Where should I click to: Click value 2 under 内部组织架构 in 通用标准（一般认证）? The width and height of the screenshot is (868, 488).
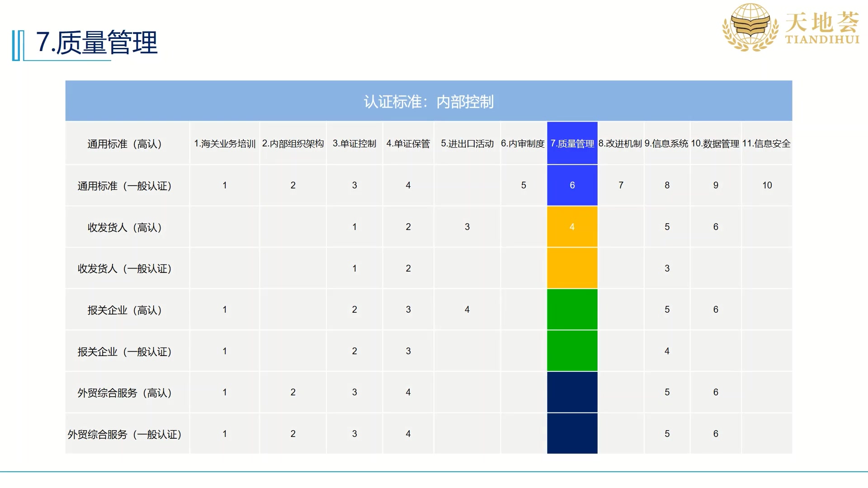(x=293, y=185)
